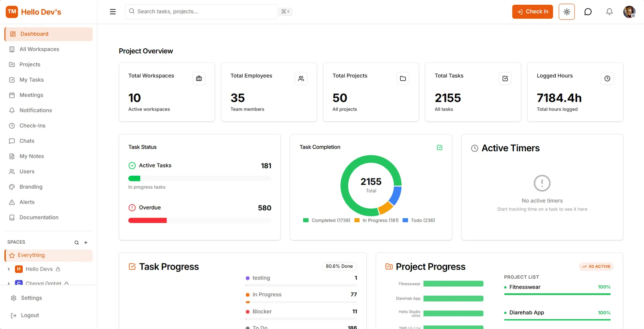Click the clock icon on Logged Hours

(x=607, y=79)
